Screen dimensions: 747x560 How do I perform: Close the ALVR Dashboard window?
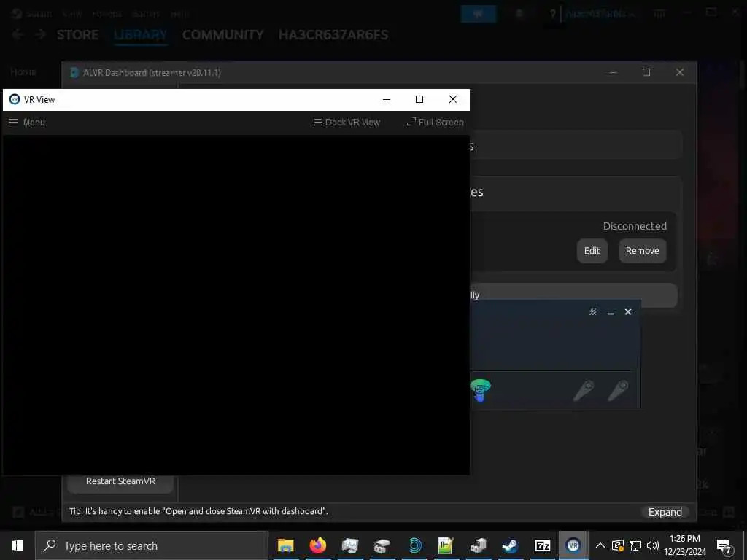point(680,72)
